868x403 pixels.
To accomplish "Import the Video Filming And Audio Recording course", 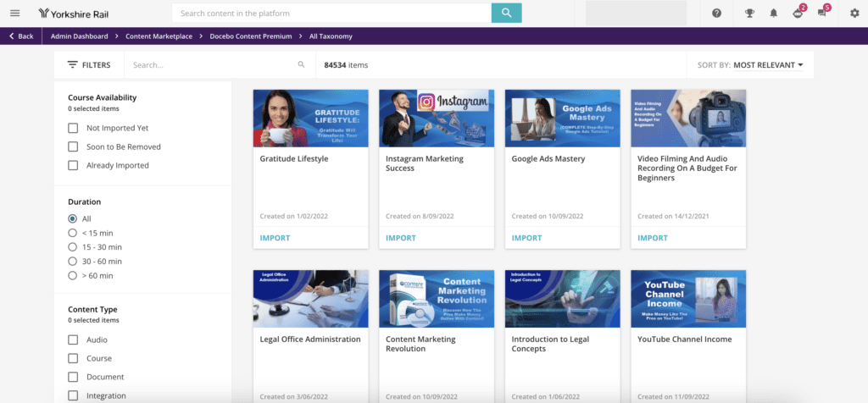I will [653, 238].
